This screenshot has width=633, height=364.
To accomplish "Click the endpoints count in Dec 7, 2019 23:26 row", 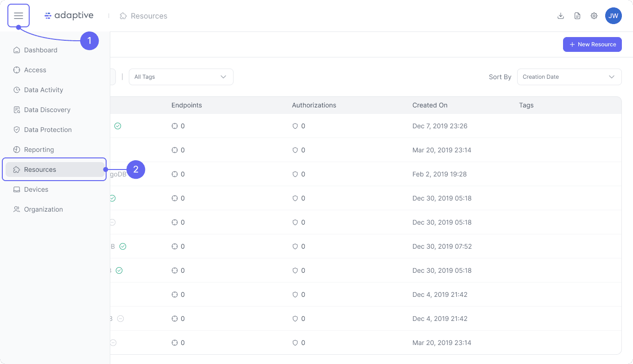I will [x=183, y=126].
